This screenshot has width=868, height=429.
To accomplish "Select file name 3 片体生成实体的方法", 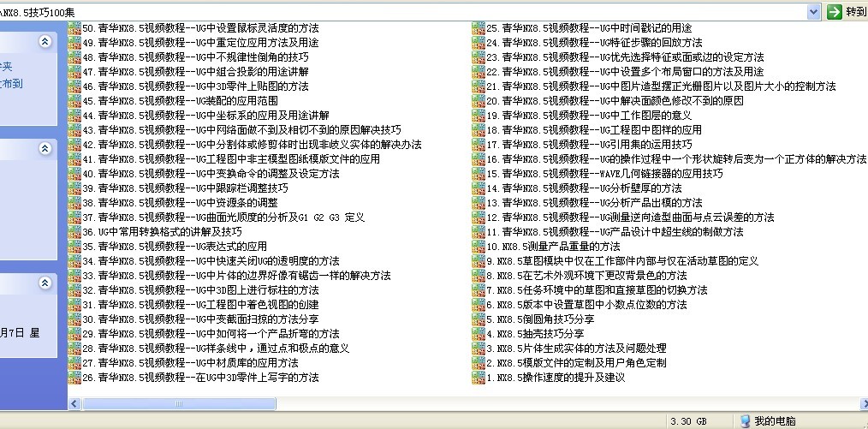I will pos(576,349).
